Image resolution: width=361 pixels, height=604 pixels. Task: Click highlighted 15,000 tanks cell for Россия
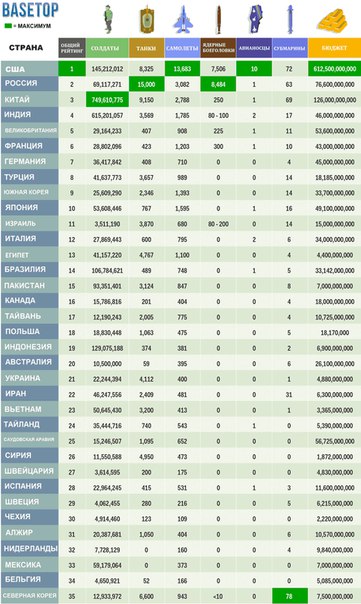[x=146, y=84]
